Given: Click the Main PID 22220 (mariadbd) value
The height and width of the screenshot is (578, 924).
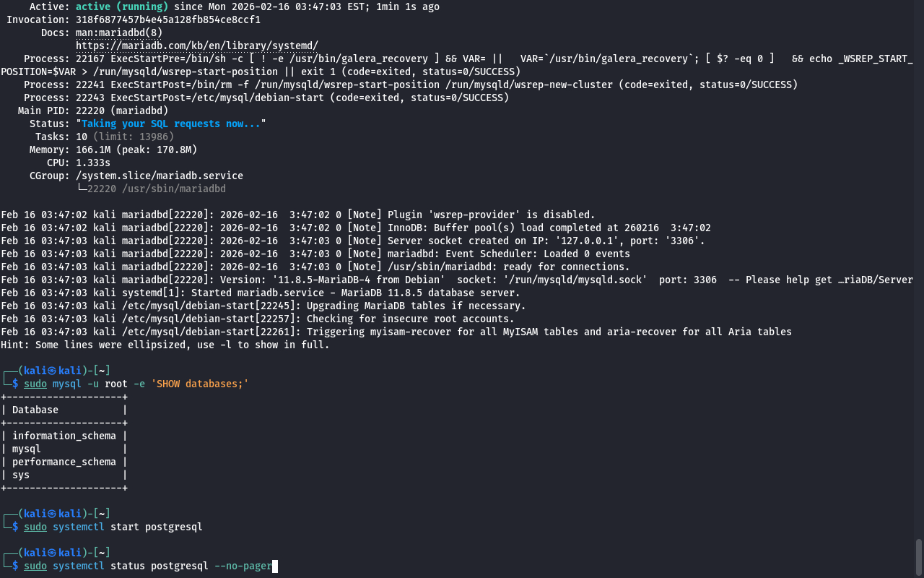Looking at the screenshot, I should pyautogui.click(x=121, y=111).
